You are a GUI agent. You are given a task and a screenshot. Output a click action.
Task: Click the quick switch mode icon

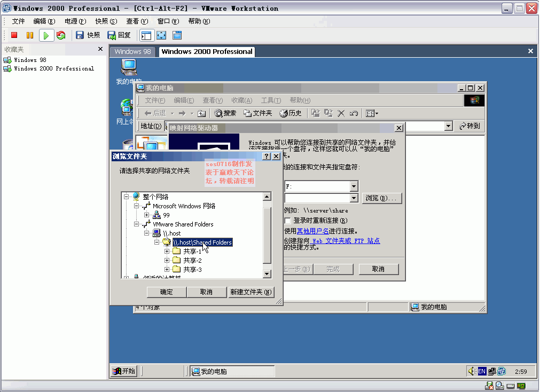(x=177, y=35)
